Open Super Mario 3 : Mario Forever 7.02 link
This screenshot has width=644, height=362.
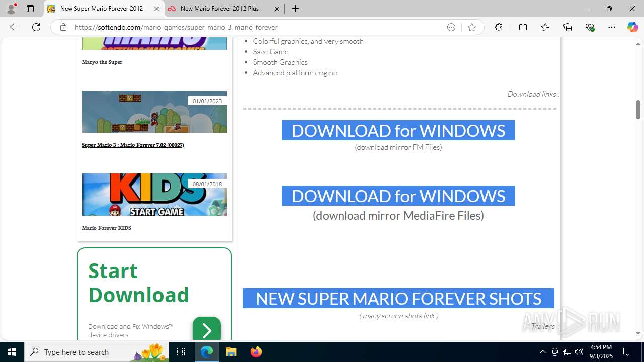[133, 145]
